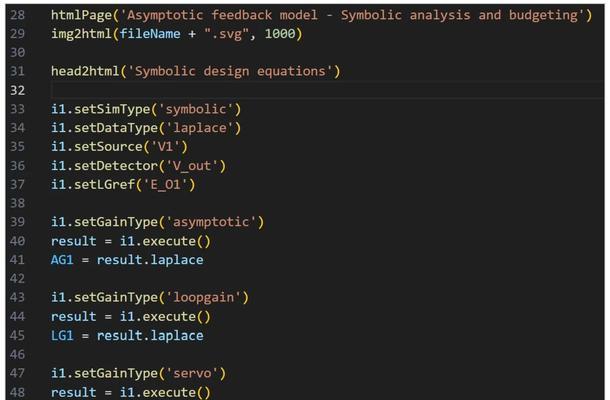Click line number 40 in the gutter
This screenshot has height=400, width=610.
tap(17, 241)
